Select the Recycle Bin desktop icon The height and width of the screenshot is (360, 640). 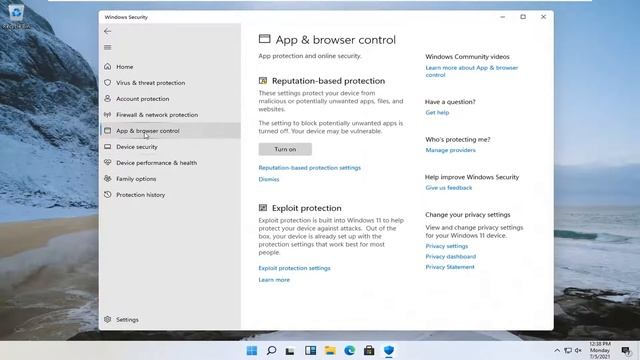point(16,17)
